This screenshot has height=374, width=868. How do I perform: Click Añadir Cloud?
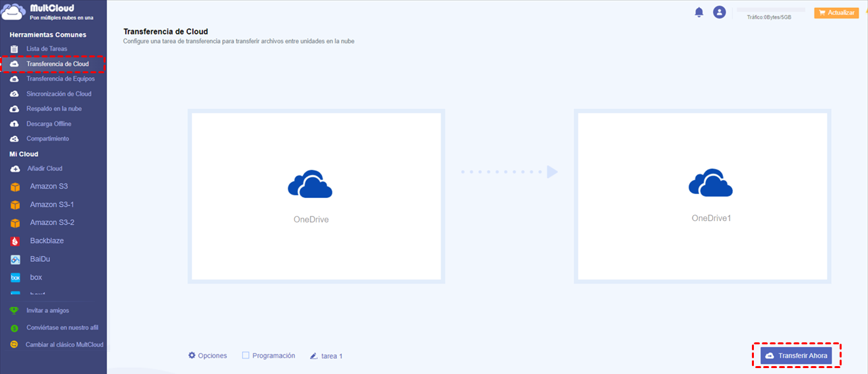coord(44,168)
